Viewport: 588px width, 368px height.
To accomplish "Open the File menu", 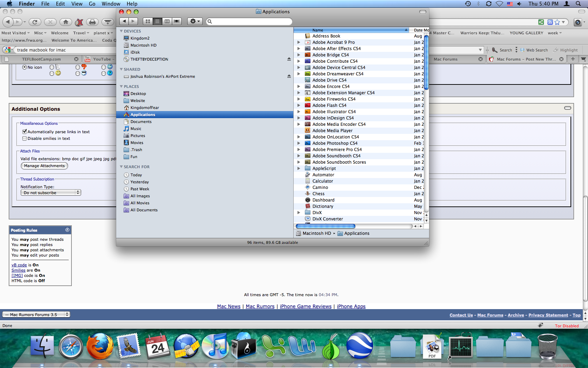I will (45, 4).
